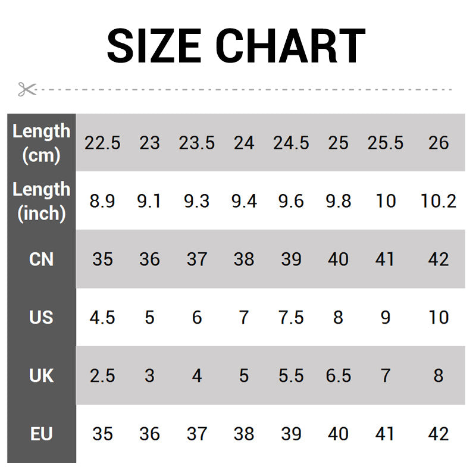Click the scissors icon below the title

click(27, 90)
